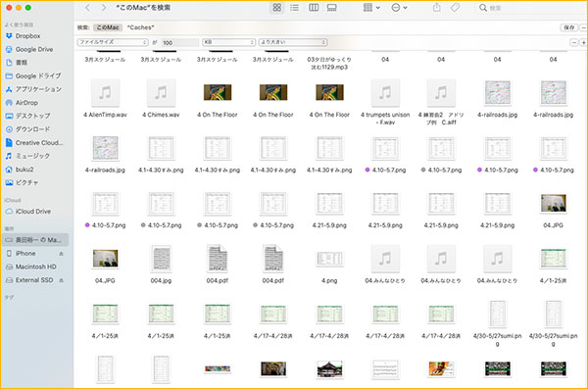
Task: Switch to gallery view
Action: (x=332, y=8)
